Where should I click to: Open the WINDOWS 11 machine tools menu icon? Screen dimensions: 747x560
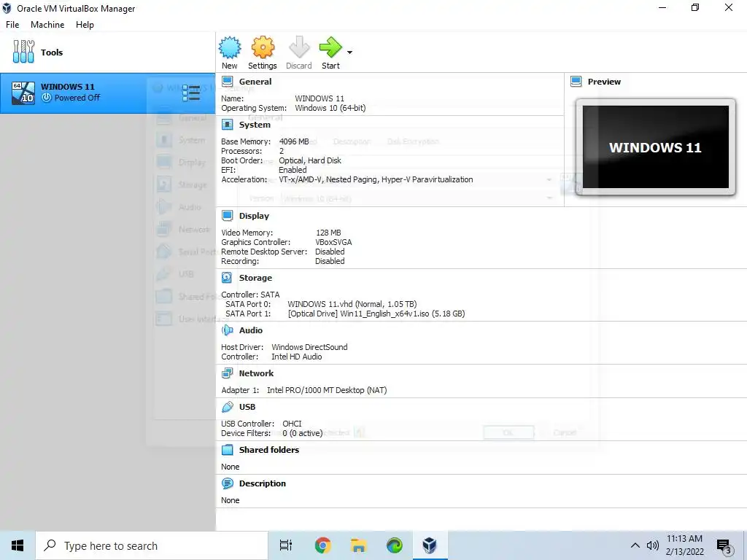191,93
